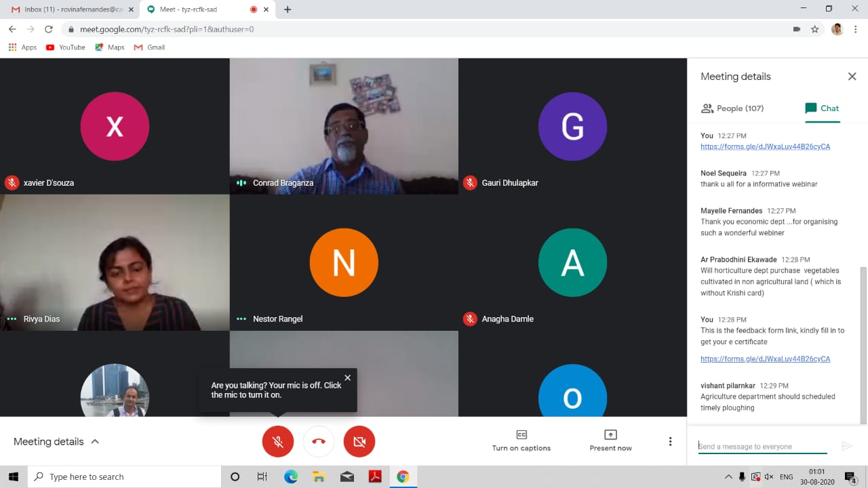Turn on captions

point(521,441)
